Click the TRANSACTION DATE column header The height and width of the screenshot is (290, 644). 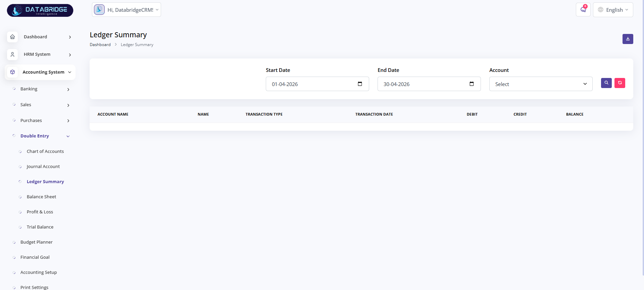(x=374, y=115)
